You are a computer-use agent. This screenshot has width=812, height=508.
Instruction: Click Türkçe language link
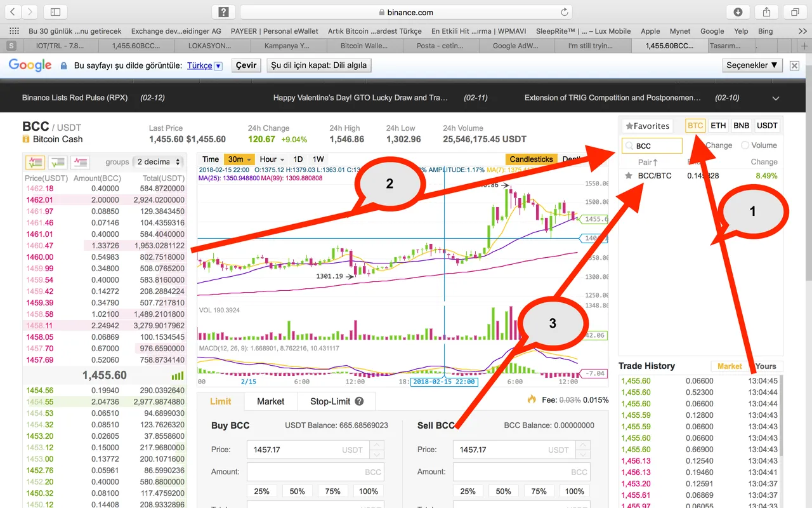coord(199,65)
